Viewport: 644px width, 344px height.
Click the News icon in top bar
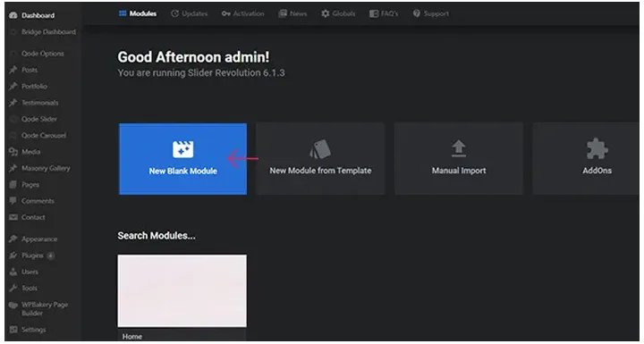pos(282,13)
